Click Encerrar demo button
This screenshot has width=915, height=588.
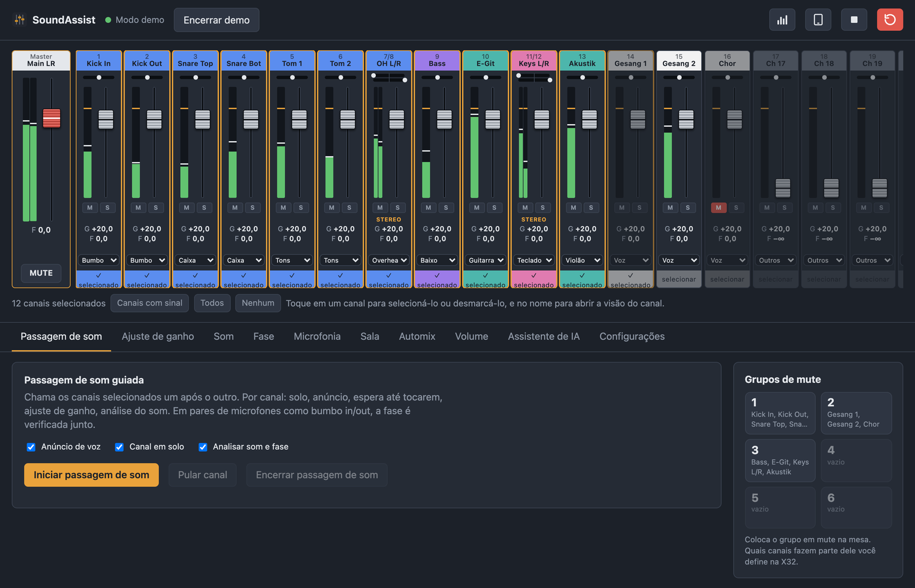coord(217,20)
